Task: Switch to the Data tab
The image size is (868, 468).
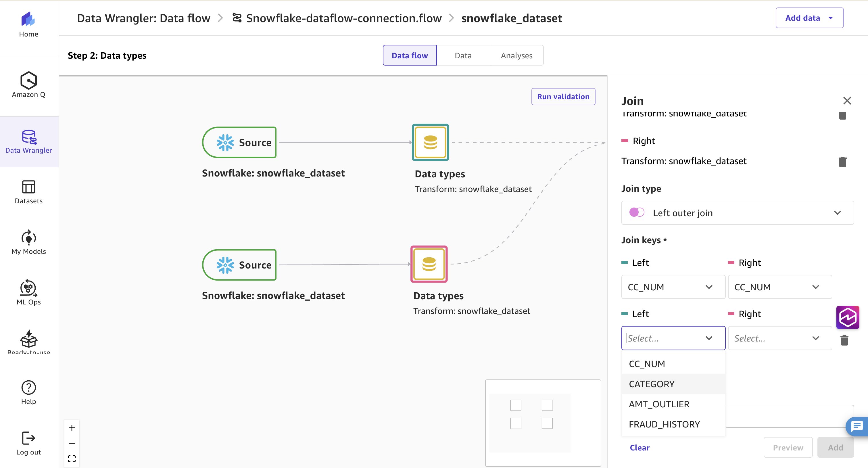Action: pyautogui.click(x=463, y=55)
